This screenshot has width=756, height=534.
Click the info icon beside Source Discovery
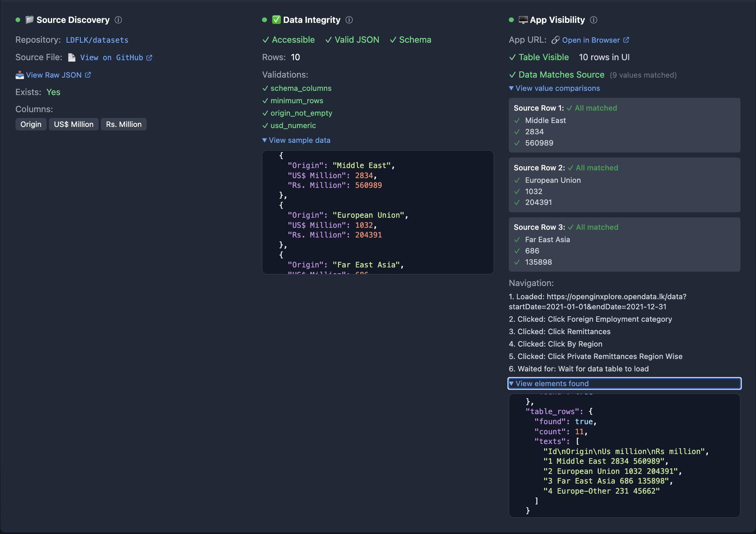tap(119, 20)
